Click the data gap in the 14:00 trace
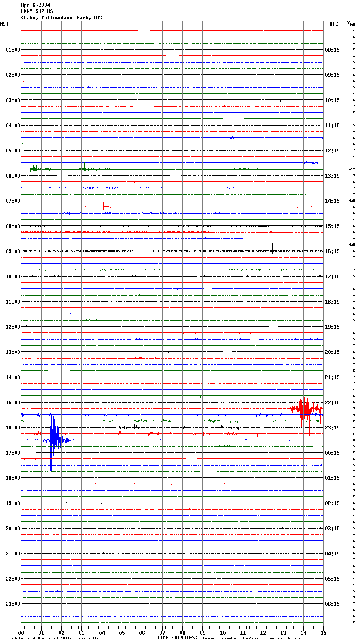 coord(243,377)
